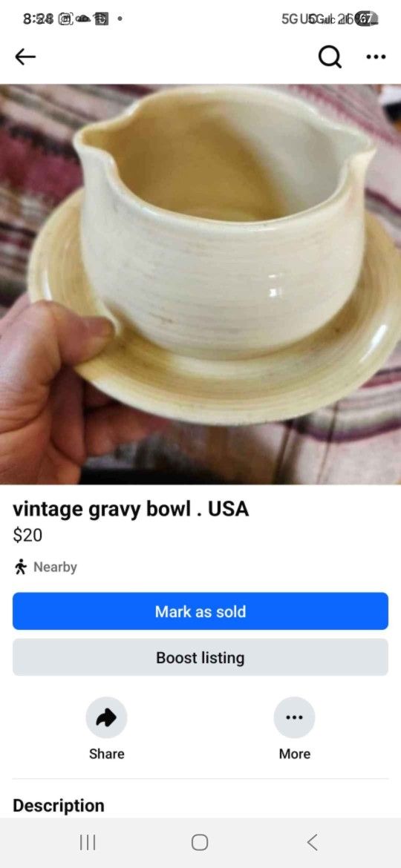Open the gravy bowl listing photo
Viewport: 401px width, 868px height.
[200, 285]
